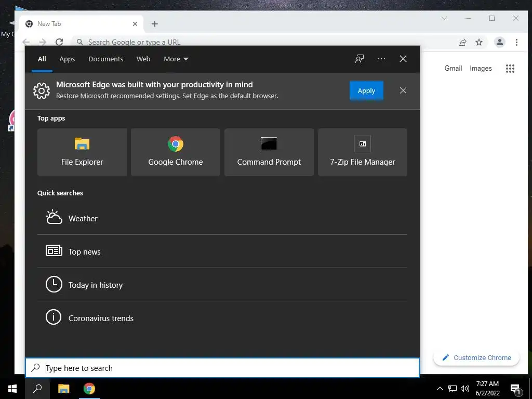Click the share page icon in Chrome
Screen dimensions: 532x399
coord(462,42)
